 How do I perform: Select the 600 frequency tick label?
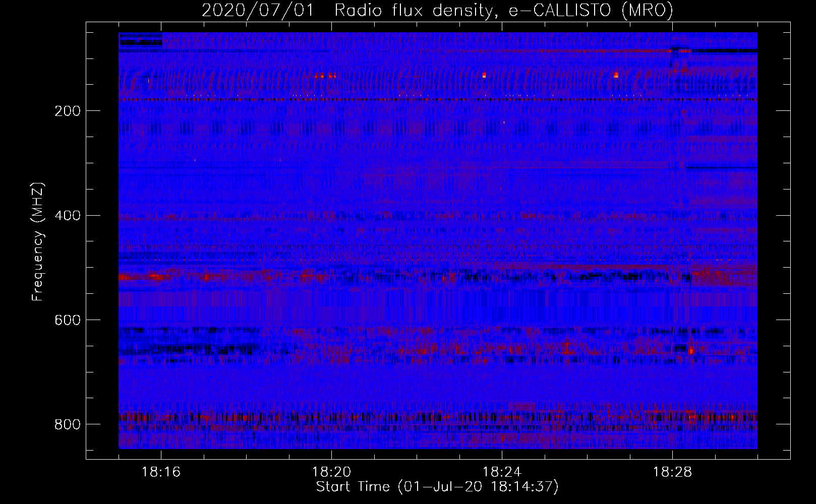[68, 320]
